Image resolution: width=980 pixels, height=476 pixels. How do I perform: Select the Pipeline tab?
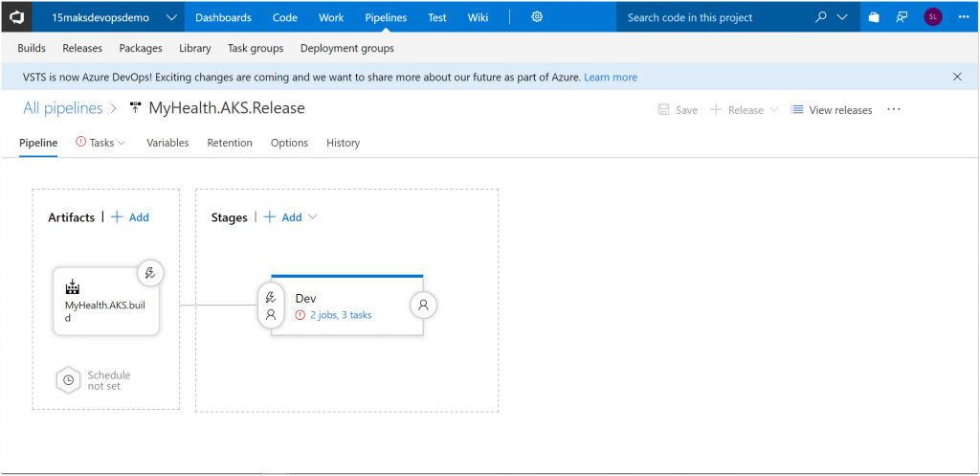coord(38,143)
